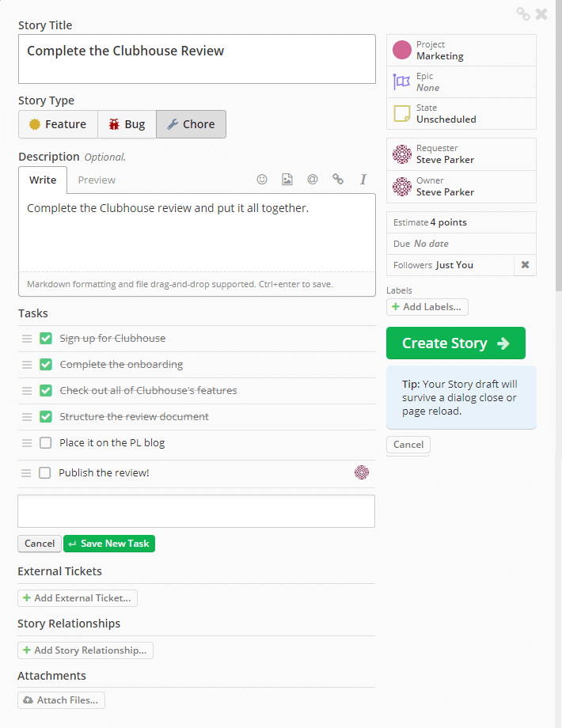
Task: Open the State Unscheduled selector
Action: 461,113
